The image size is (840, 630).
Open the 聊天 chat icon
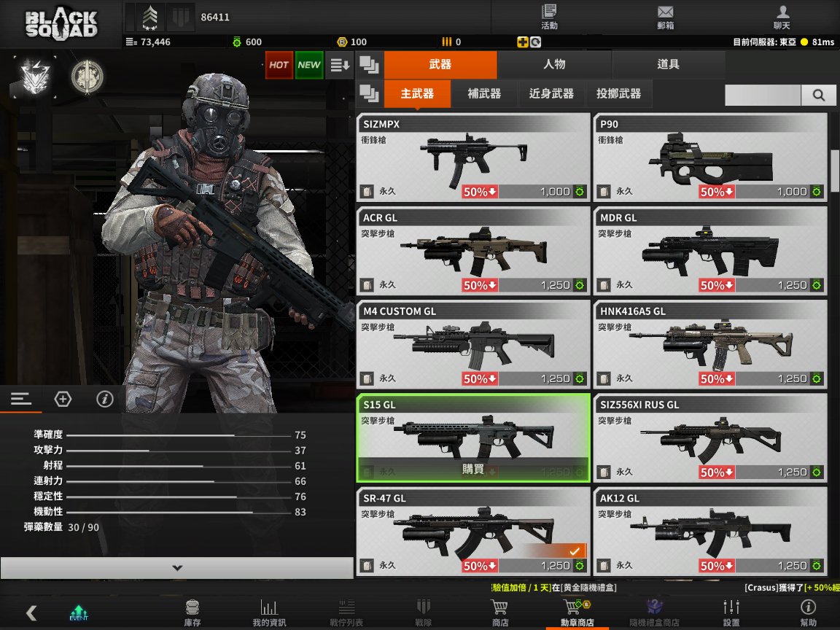point(782,17)
